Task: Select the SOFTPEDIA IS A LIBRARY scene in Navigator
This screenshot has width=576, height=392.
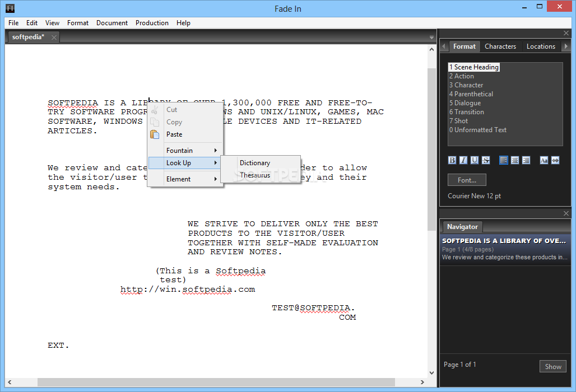Action: coord(505,249)
